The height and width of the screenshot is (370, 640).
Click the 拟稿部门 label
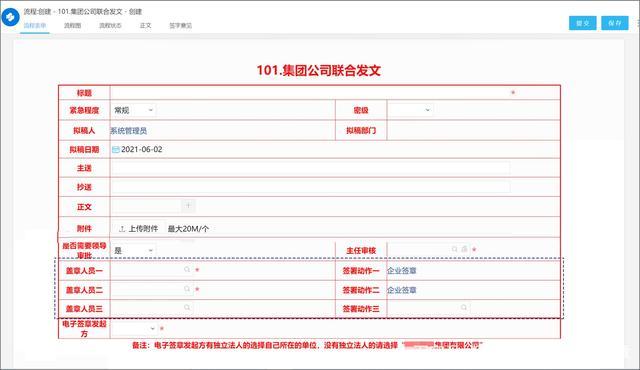pyautogui.click(x=361, y=131)
